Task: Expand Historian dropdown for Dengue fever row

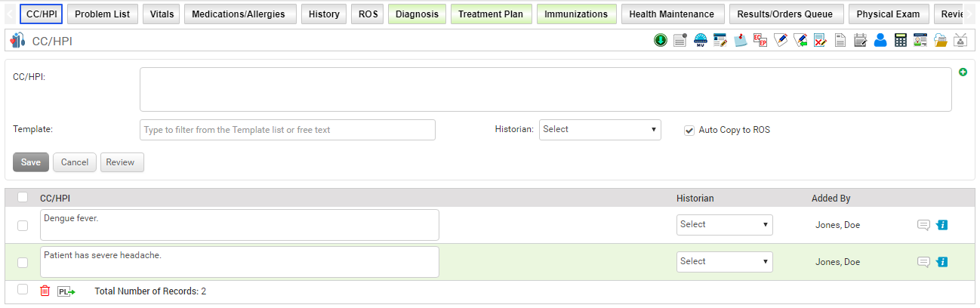Action: [x=724, y=225]
